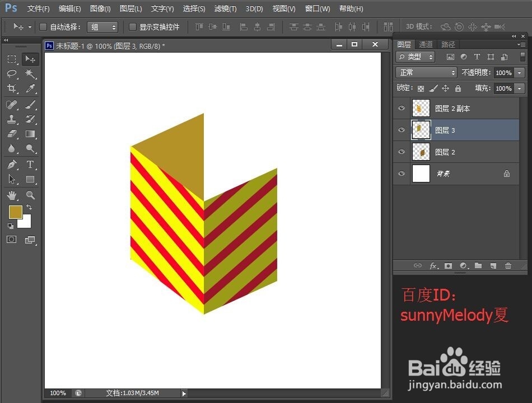Viewport: 532px width, 403px height.
Task: Add a layer style with fx
Action: (433, 266)
